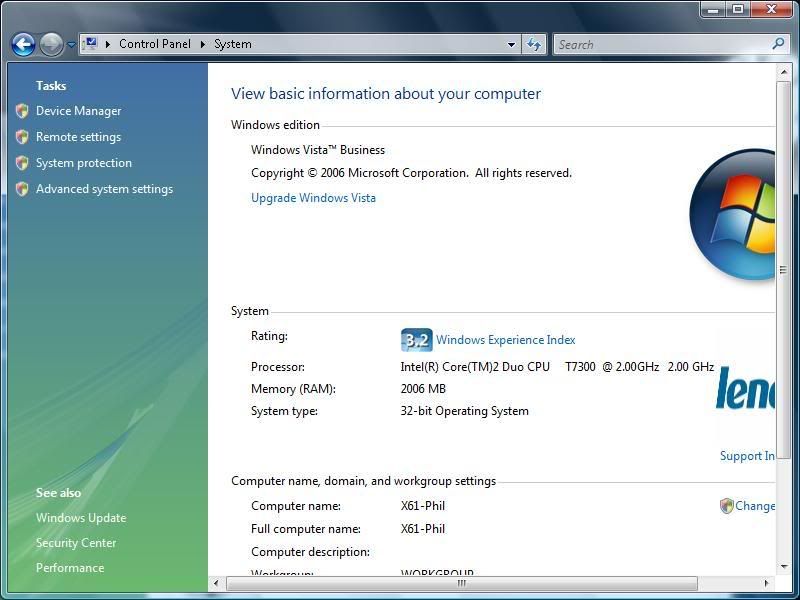Click the vertical scrollbar down arrow
This screenshot has height=600, width=800.
[784, 566]
